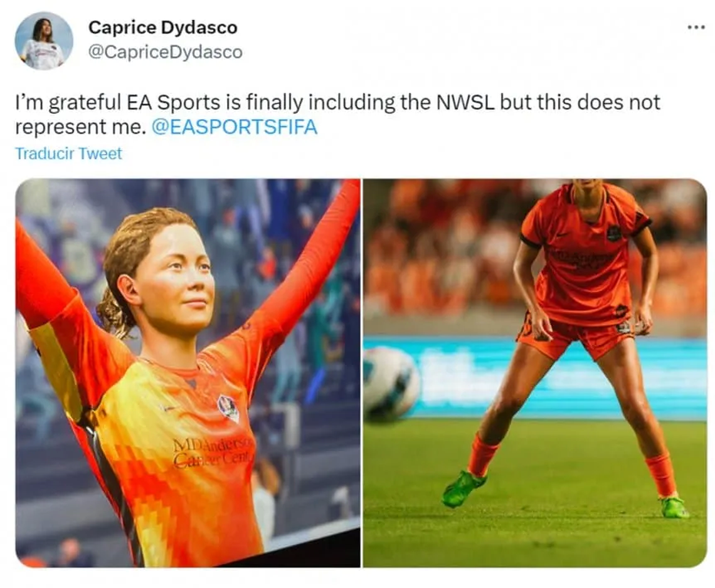Open the Caprice Dydasco display name
Viewport: 715px width, 588px height.
coord(163,28)
